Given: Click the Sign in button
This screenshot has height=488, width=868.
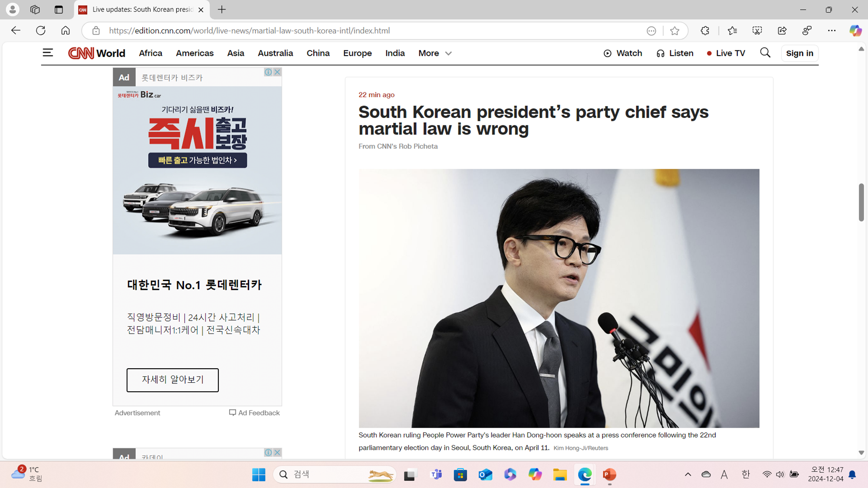Looking at the screenshot, I should point(799,53).
